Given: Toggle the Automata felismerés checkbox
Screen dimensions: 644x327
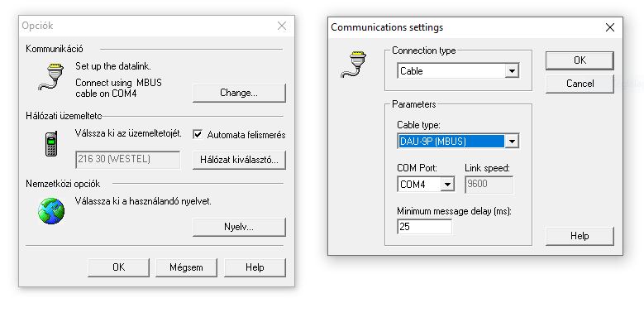Looking at the screenshot, I should [x=198, y=134].
